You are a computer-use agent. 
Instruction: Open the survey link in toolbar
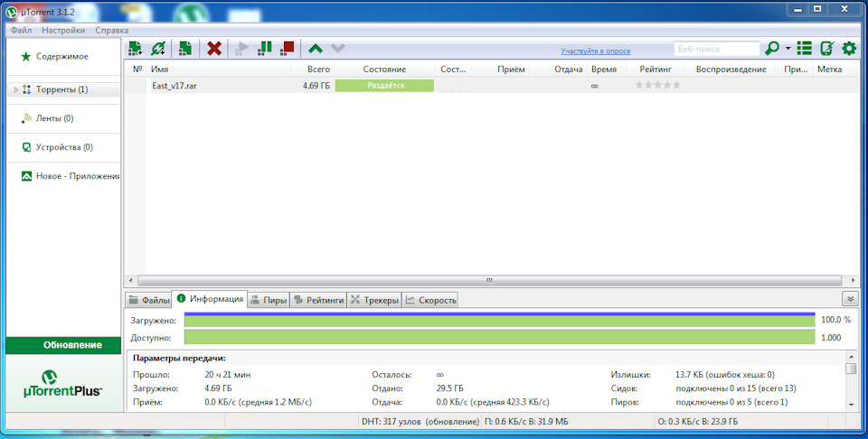596,51
